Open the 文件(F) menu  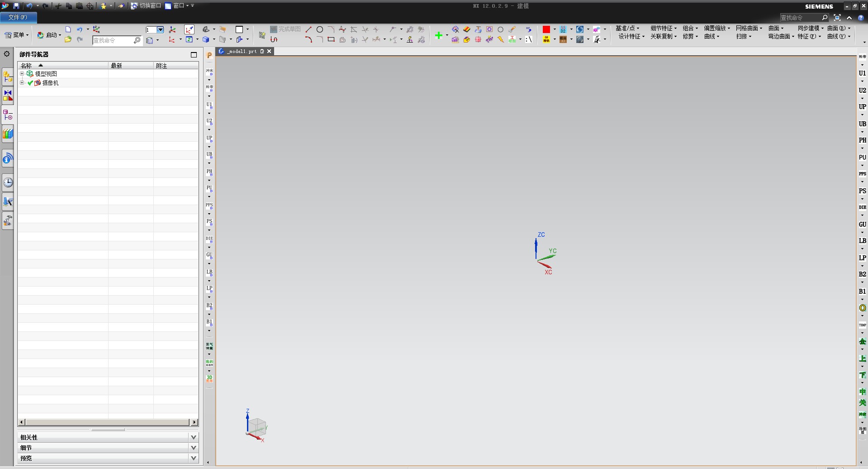point(18,17)
